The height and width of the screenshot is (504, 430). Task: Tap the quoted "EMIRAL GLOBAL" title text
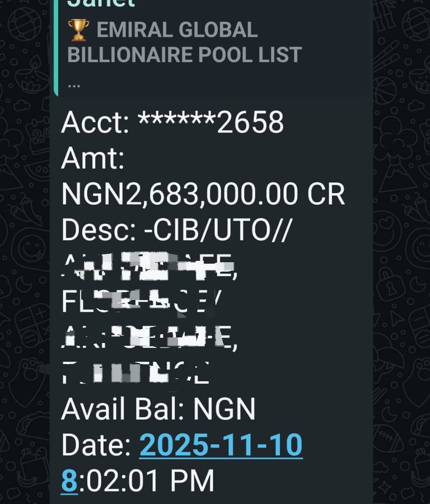point(177,31)
